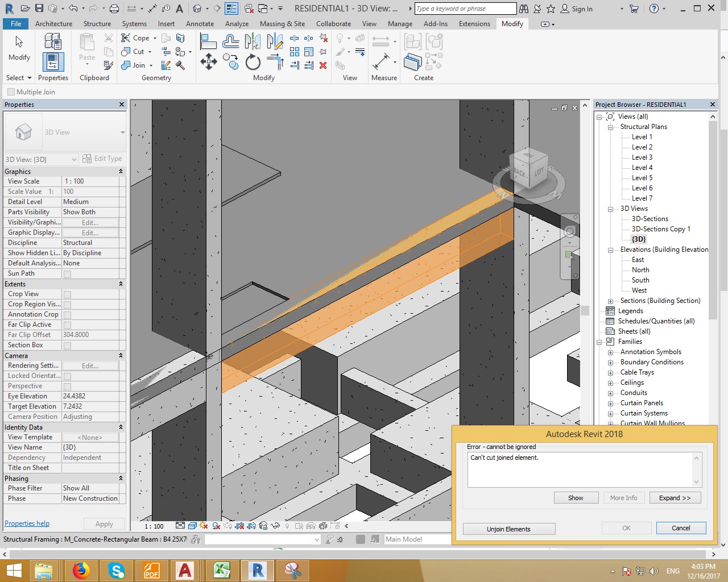Open the Properties palette button in ribbon
728x582 pixels.
pos(53,61)
